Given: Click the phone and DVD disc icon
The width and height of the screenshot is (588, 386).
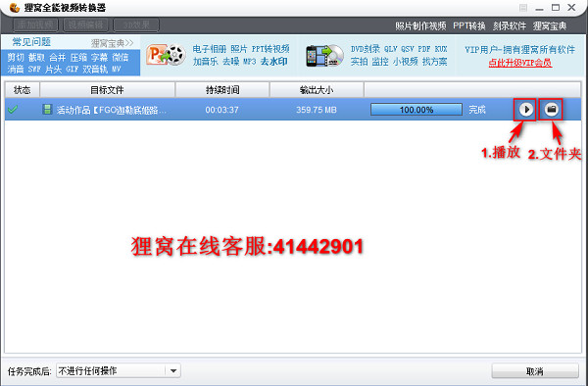Looking at the screenshot, I should tap(324, 56).
